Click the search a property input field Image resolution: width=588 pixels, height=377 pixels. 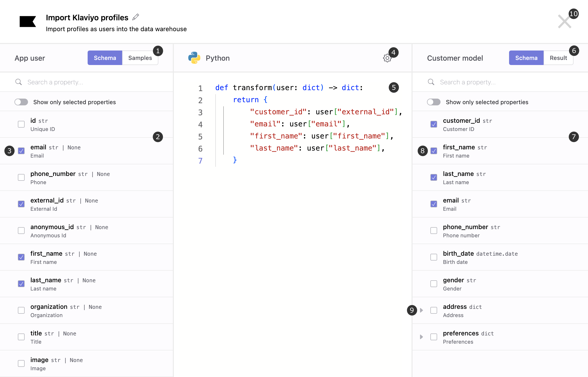click(x=73, y=82)
